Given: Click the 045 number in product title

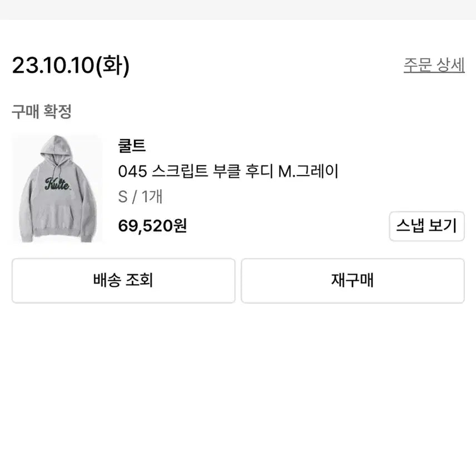Looking at the screenshot, I should click(x=132, y=171).
